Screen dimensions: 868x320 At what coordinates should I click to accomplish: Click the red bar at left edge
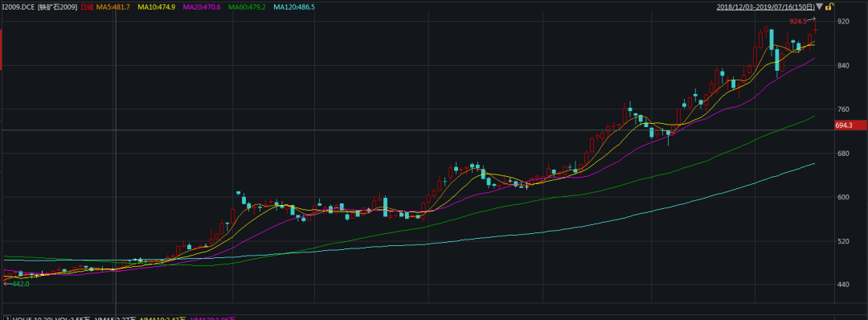click(x=1, y=50)
